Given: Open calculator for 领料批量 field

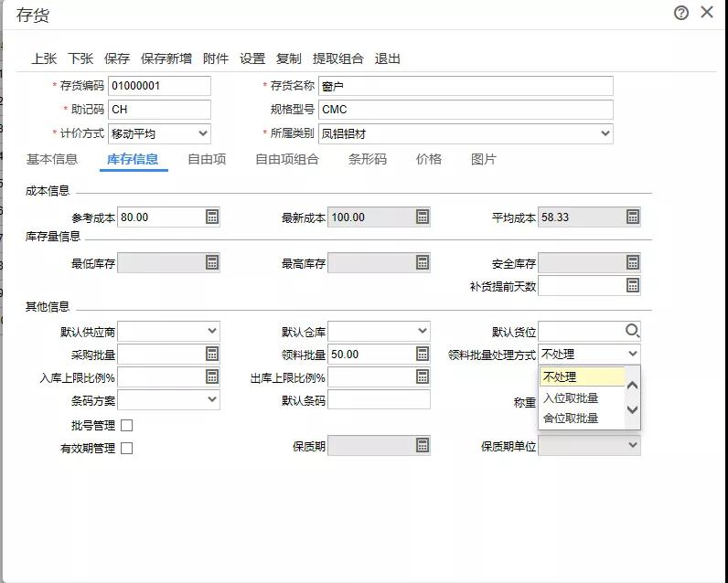Looking at the screenshot, I should (x=423, y=354).
